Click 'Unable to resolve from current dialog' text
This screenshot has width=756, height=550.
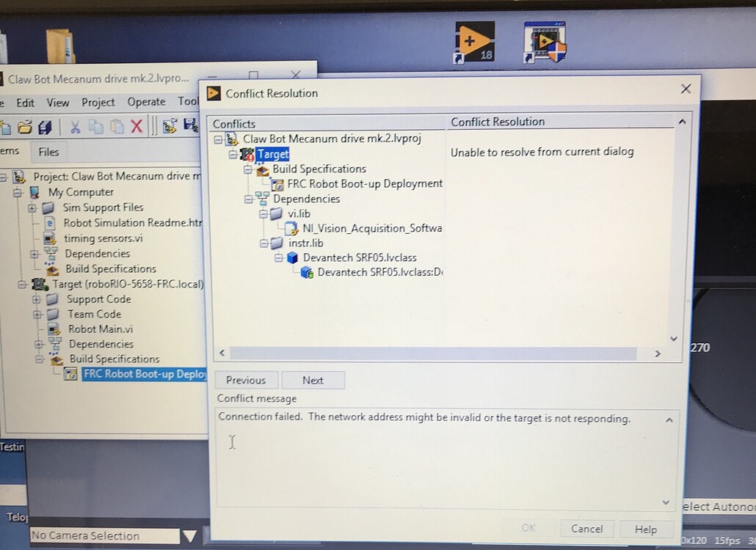542,153
